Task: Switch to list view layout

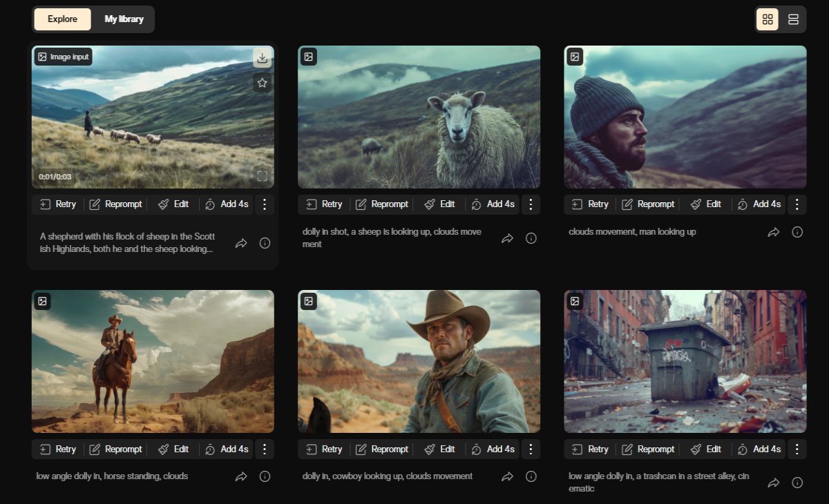Action: (x=793, y=19)
